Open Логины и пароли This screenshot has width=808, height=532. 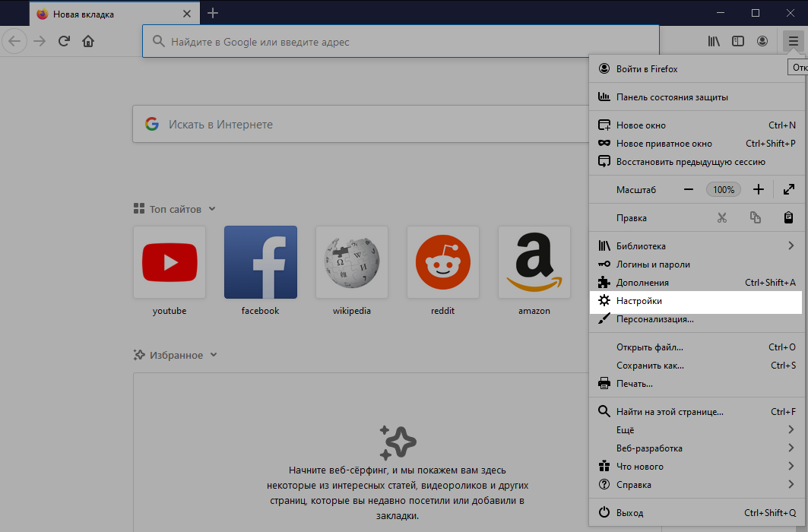[696, 264]
